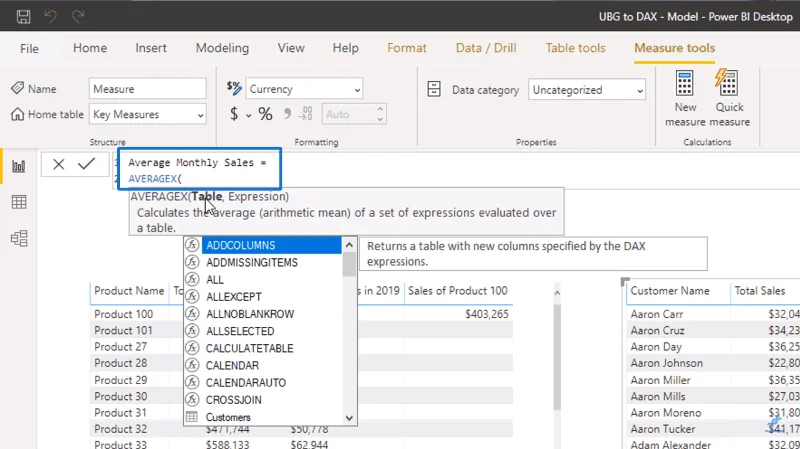Apply percentage format with the % button
Image resolution: width=800 pixels, height=449 pixels.
click(265, 114)
